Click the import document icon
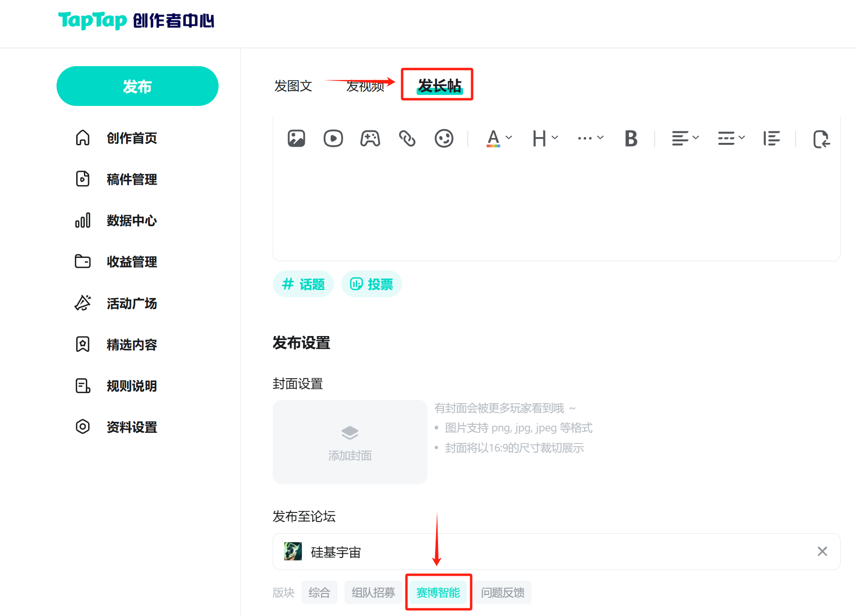Screen dimensions: 856x616 [821, 139]
